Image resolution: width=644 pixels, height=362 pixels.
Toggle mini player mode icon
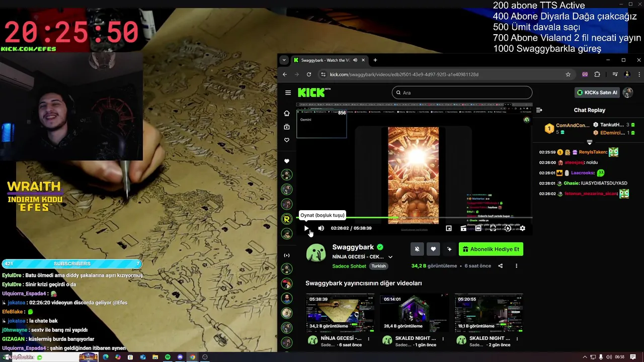(x=449, y=228)
